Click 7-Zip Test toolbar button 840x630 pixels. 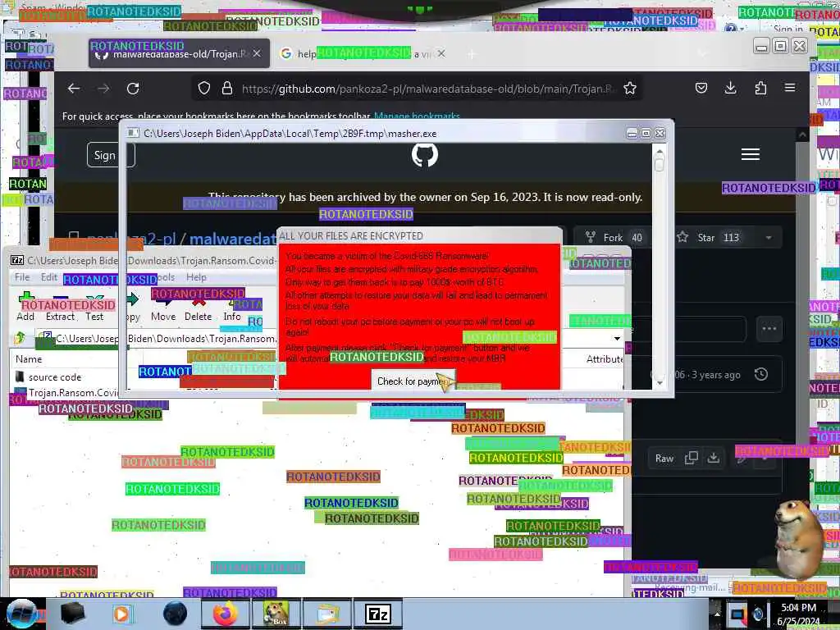click(x=94, y=307)
